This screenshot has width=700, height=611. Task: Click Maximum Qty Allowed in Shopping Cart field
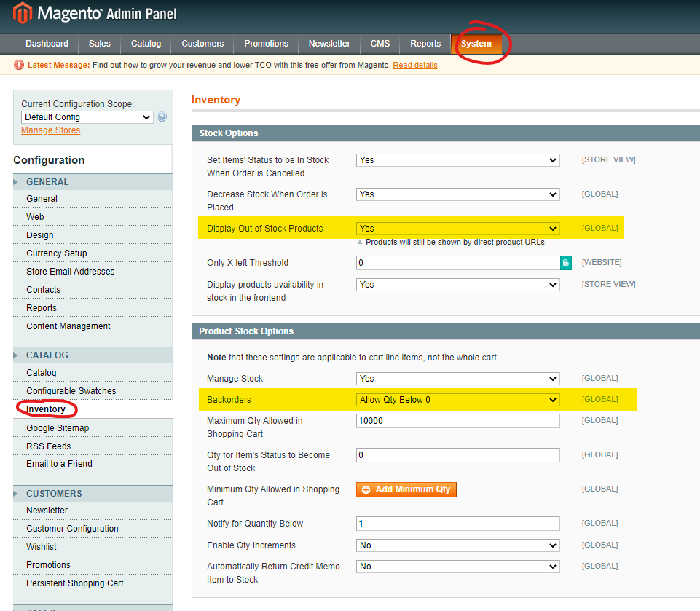click(x=457, y=421)
